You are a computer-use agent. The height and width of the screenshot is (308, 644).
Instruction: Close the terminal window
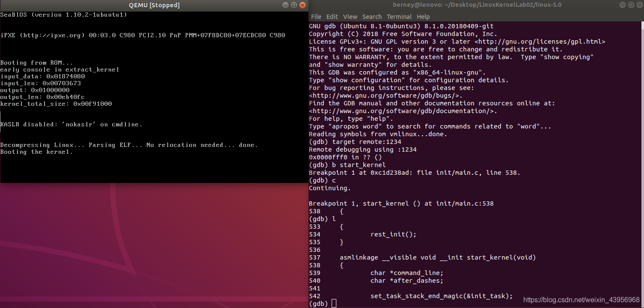(x=639, y=5)
